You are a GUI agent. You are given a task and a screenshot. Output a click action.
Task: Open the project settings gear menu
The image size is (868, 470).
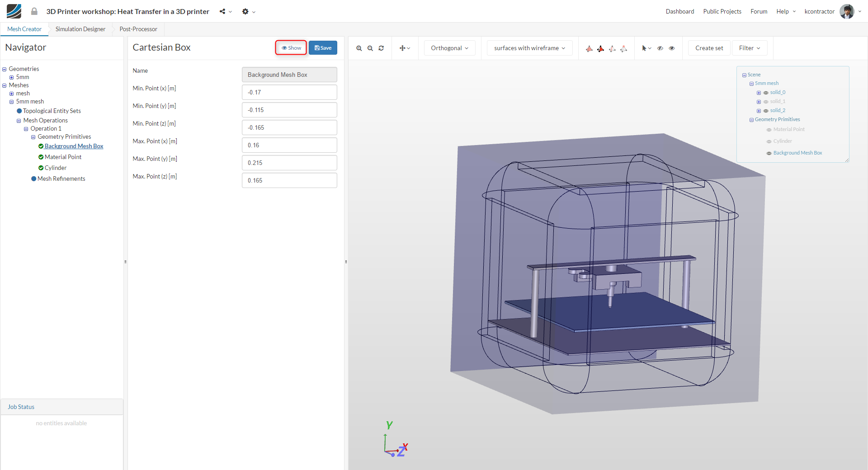point(248,12)
